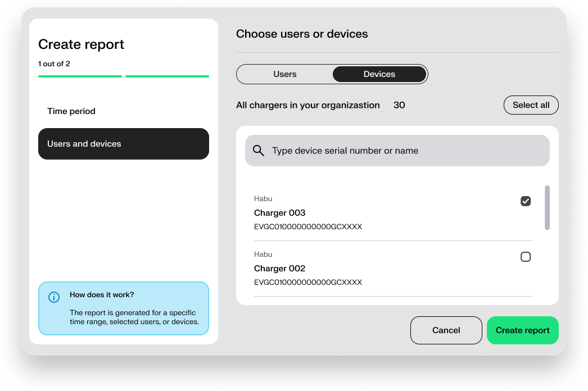Screen dimensions: 588x391
Task: Click the checkmark icon on Charger 003
Action: [526, 201]
